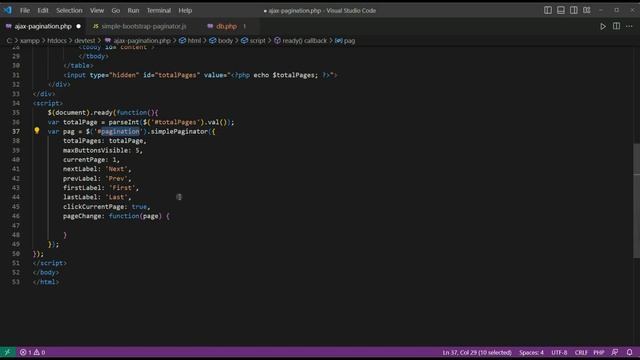Click the ajax-pagination.php breadcrumb

tap(138, 41)
